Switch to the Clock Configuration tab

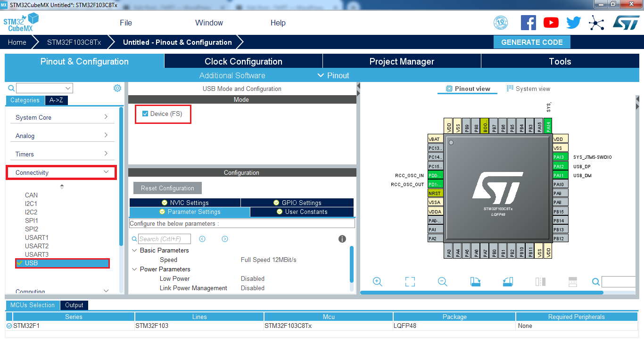point(243,61)
